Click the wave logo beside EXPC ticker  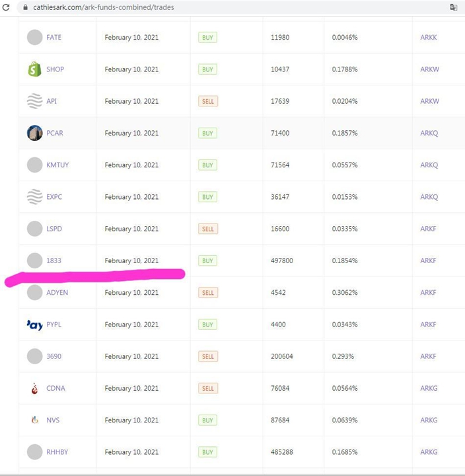[x=34, y=197]
